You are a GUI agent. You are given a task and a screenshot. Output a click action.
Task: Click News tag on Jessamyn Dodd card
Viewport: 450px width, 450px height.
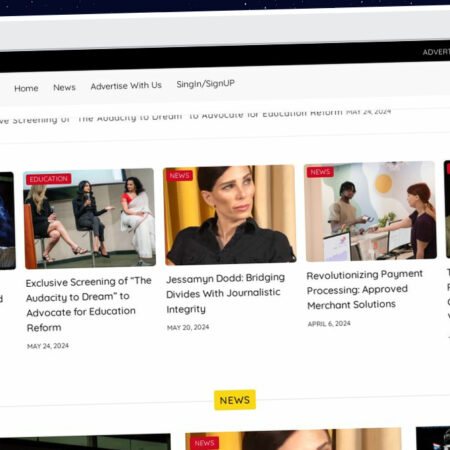pyautogui.click(x=180, y=175)
